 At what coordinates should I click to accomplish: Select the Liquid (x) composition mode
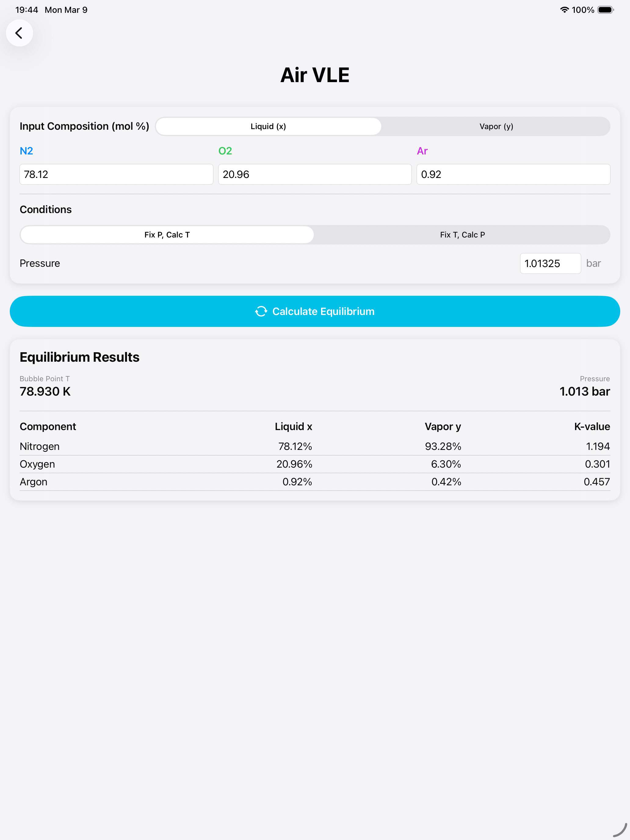tap(268, 126)
